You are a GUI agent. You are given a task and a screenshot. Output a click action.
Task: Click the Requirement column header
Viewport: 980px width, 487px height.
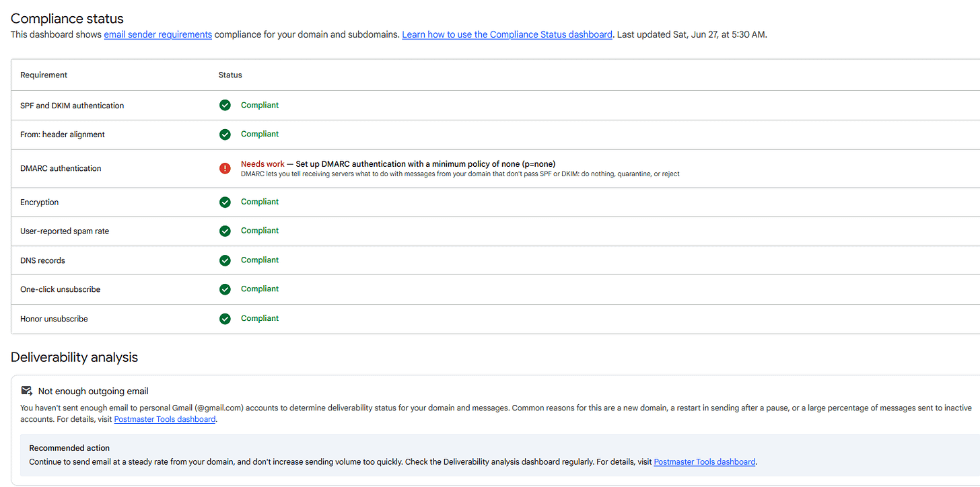(x=44, y=75)
